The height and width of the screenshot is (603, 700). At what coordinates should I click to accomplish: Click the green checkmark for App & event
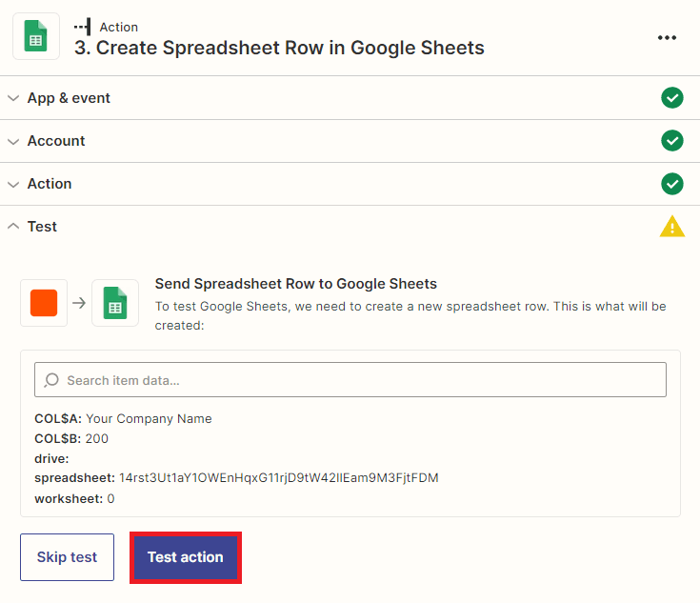(672, 98)
